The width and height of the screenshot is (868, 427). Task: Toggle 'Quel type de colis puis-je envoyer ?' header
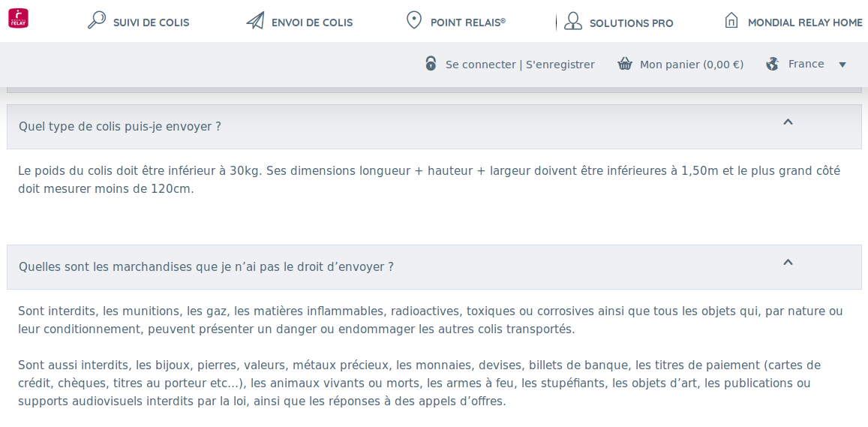click(434, 127)
